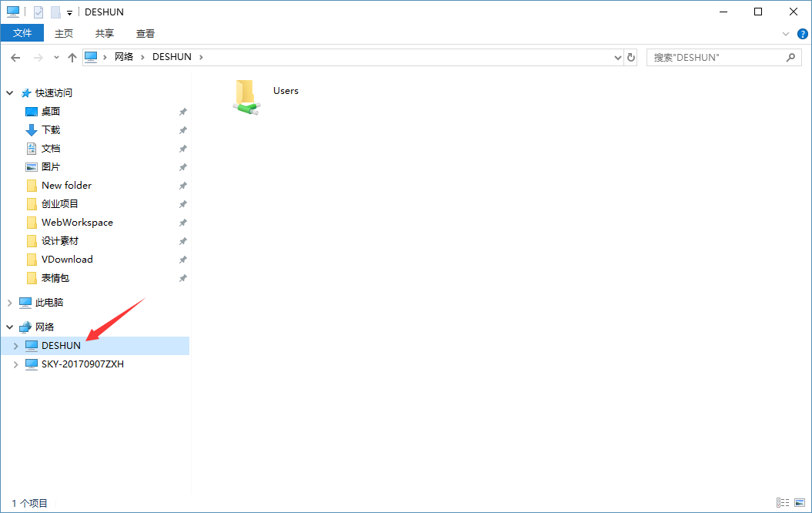
Task: Select DESHUN in the network tree
Action: click(x=61, y=346)
